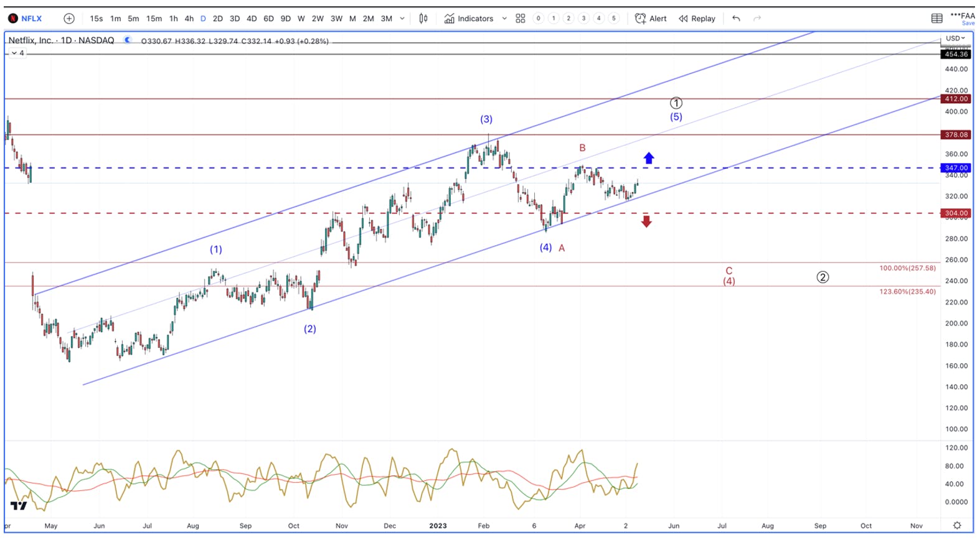Select layout slot number 3
Screen dimensions: 980x540
pos(583,19)
